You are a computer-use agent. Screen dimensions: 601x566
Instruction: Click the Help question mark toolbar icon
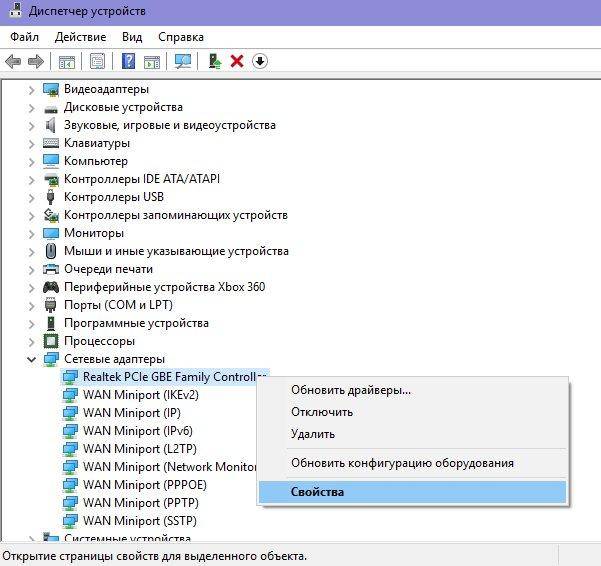pyautogui.click(x=128, y=61)
